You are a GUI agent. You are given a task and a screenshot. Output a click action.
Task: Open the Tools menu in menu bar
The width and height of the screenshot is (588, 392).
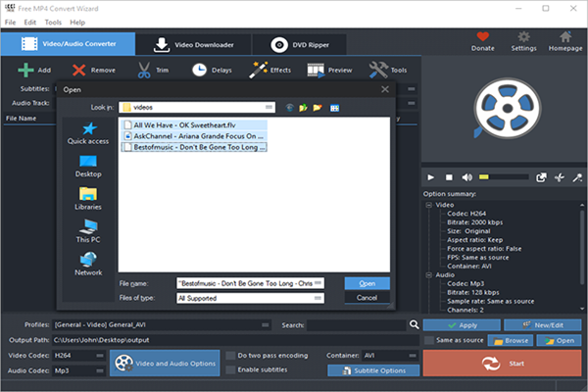(x=52, y=22)
